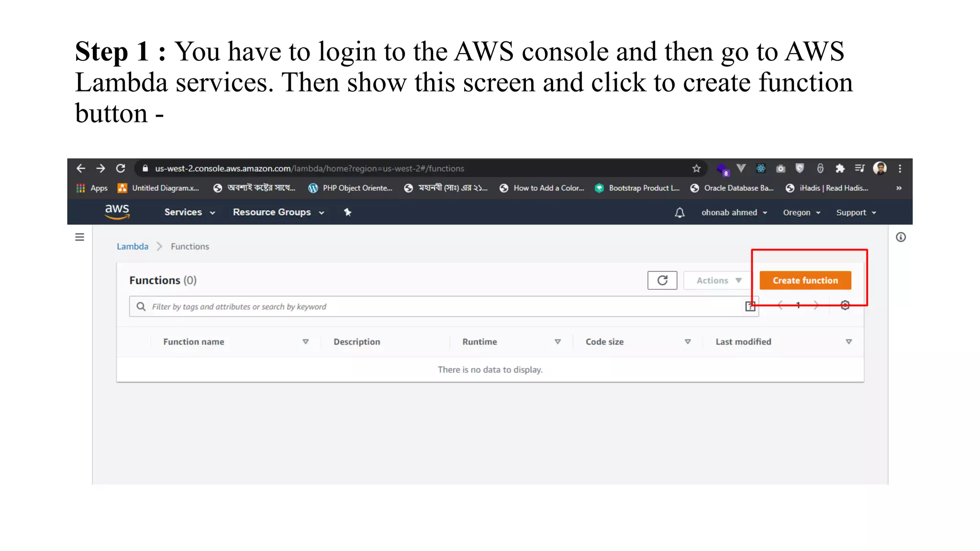Open table preferences gear icon
Screen dimensions: 980x551
pos(845,305)
